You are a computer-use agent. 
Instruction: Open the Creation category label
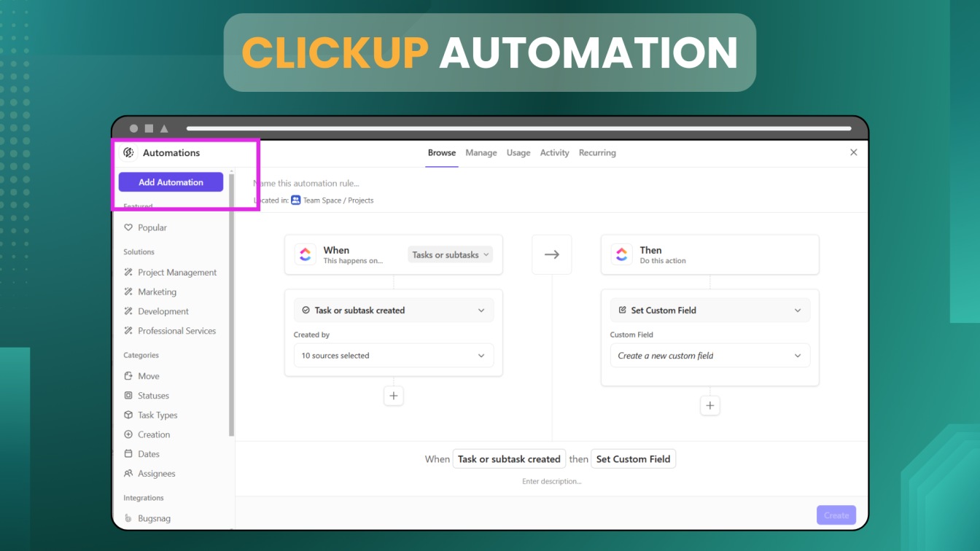click(154, 434)
